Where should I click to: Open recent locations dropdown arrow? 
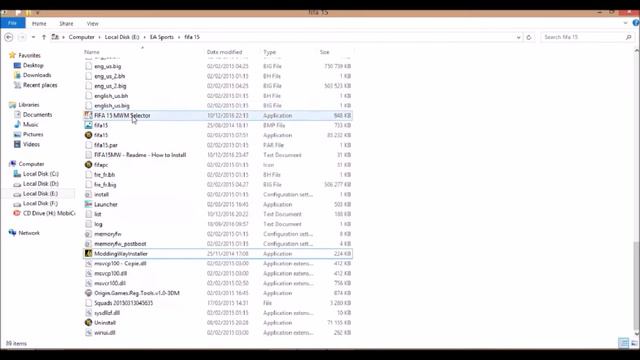33,37
